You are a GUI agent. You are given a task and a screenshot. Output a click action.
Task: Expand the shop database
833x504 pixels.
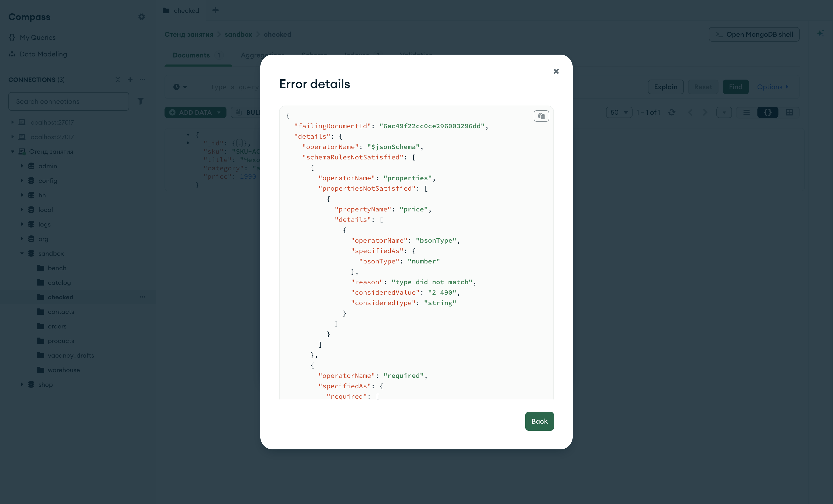(22, 384)
